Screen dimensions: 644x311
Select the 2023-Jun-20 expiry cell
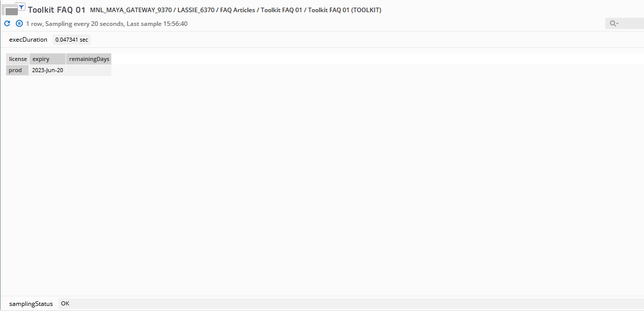(x=47, y=70)
